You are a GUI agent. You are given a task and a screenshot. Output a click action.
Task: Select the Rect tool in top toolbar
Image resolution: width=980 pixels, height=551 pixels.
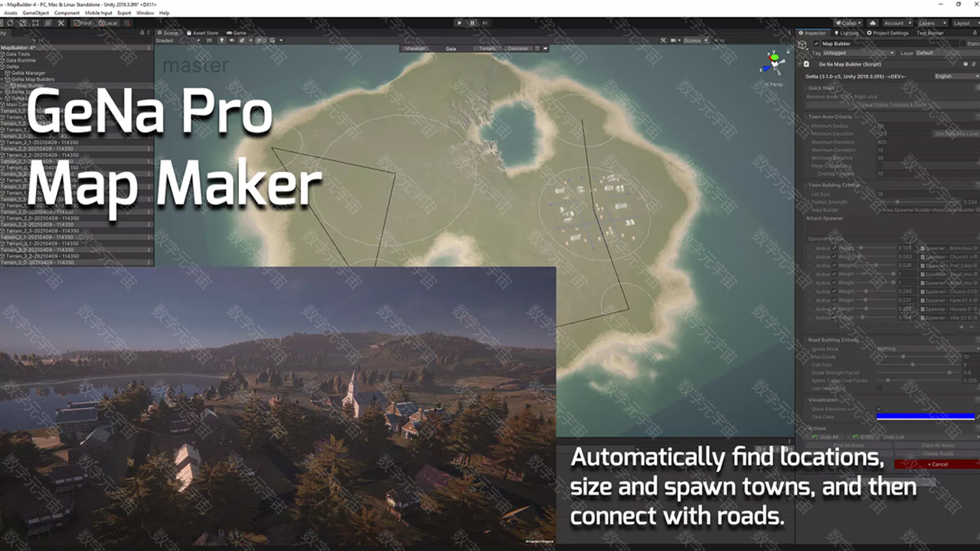[35, 23]
